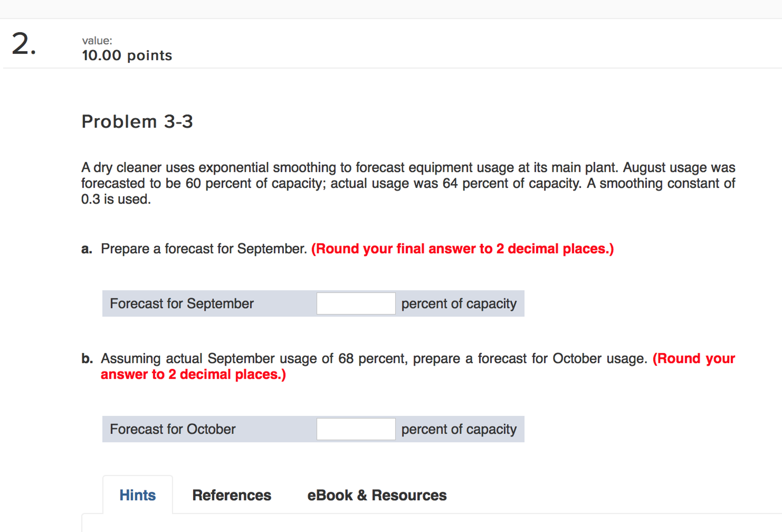Click the 'Prepare a forecast for September' sentence
The width and height of the screenshot is (782, 532).
click(x=204, y=249)
